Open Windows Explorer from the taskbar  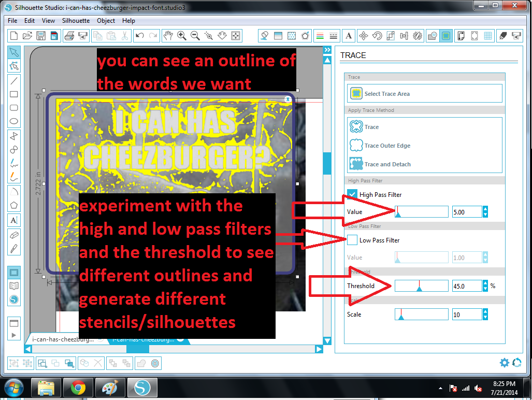(x=46, y=388)
